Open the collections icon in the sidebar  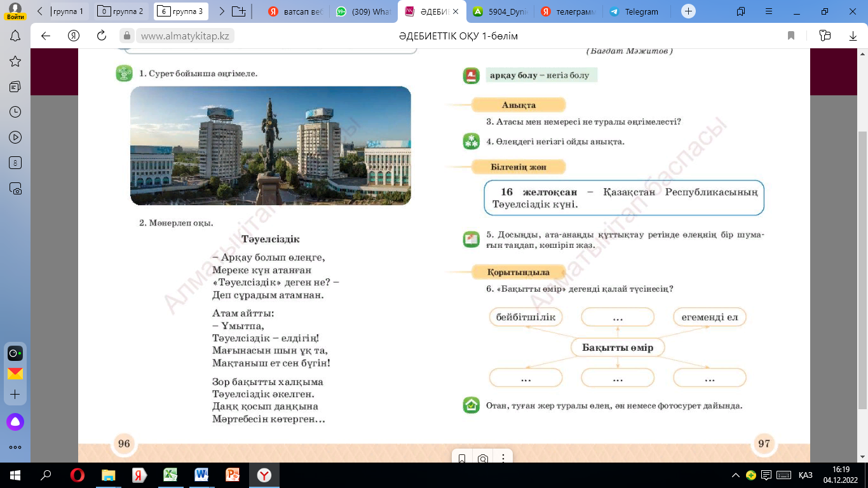pyautogui.click(x=15, y=86)
